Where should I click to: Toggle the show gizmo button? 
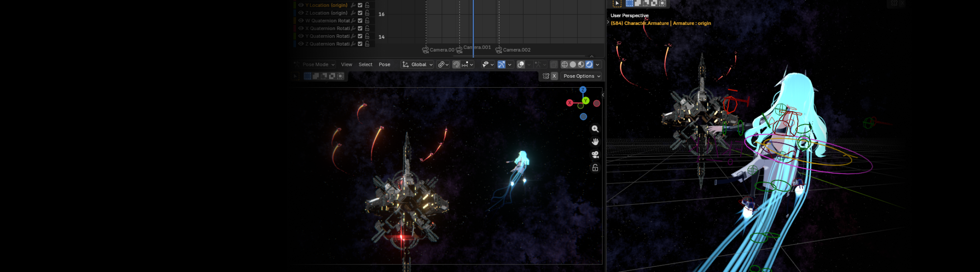(x=501, y=64)
